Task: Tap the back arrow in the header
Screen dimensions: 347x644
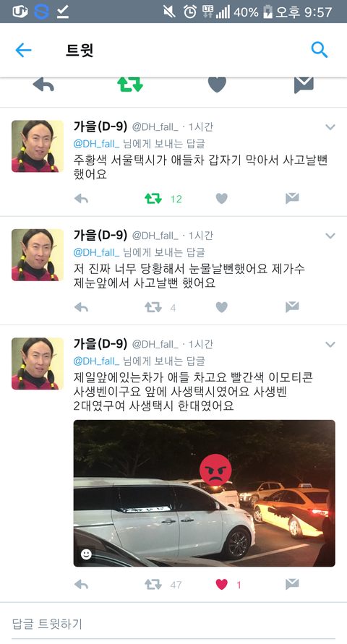Action: (23, 50)
